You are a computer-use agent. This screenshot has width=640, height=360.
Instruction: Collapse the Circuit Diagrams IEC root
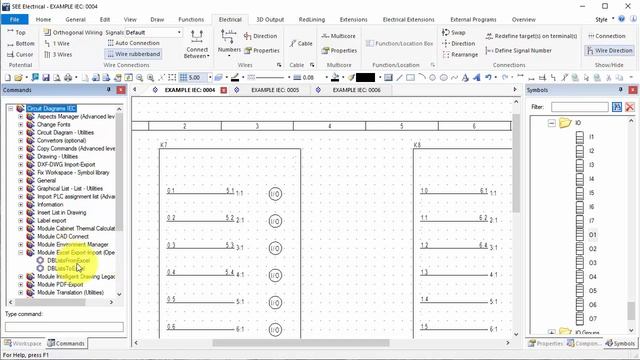(11, 109)
